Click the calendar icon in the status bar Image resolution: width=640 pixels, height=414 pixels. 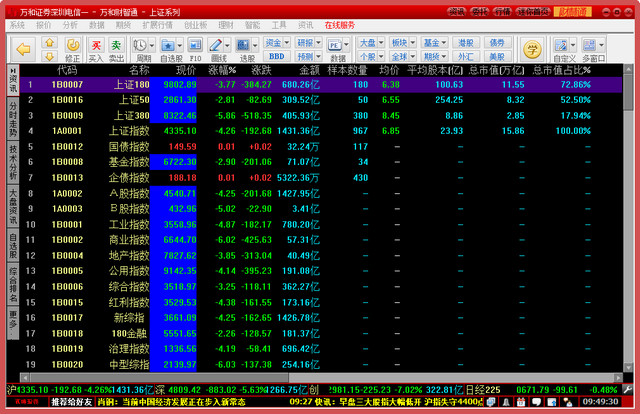pos(521,402)
